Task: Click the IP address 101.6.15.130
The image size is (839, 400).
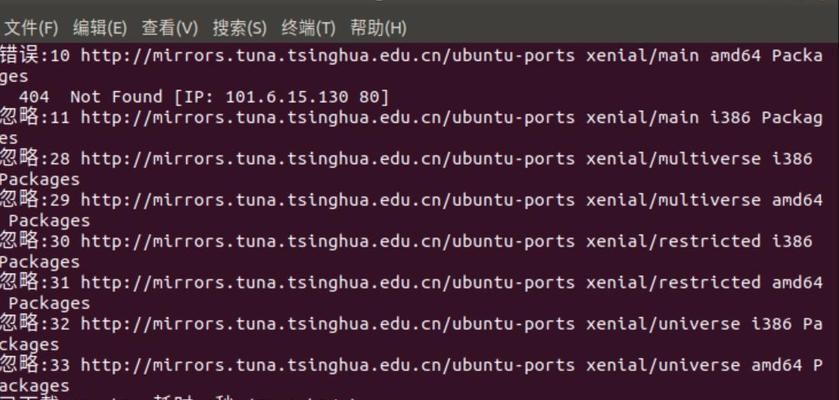Action: pos(286,97)
